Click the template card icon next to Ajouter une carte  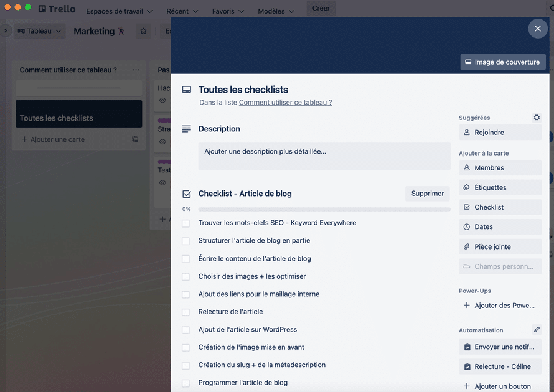point(135,139)
